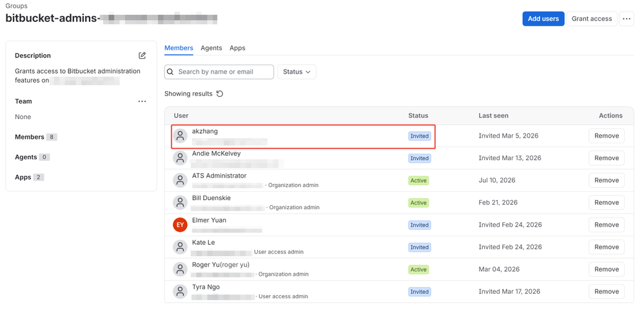The width and height of the screenshot is (644, 317).
Task: Open the Status filter dropdown
Action: point(297,72)
